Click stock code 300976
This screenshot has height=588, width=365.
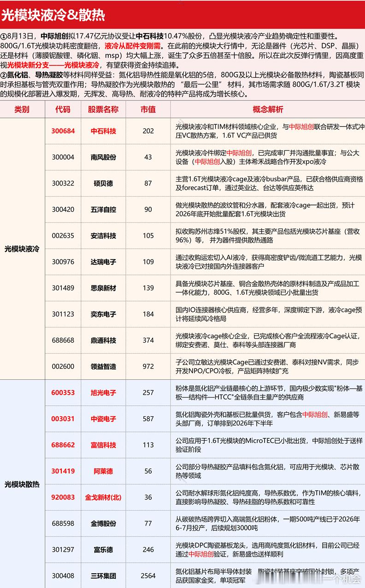coord(63,262)
